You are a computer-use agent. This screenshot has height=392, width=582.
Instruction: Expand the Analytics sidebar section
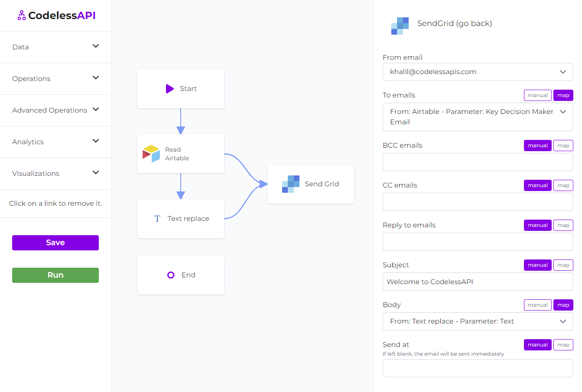tap(55, 142)
